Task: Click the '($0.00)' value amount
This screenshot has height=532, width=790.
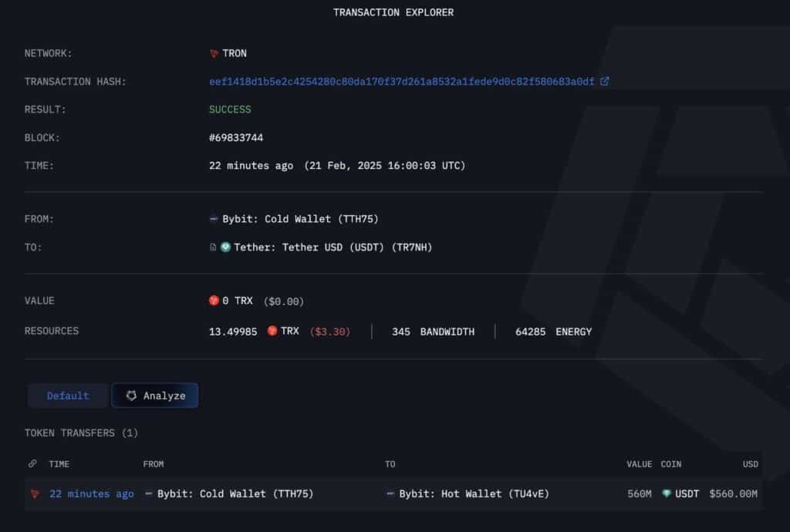Action: point(284,301)
